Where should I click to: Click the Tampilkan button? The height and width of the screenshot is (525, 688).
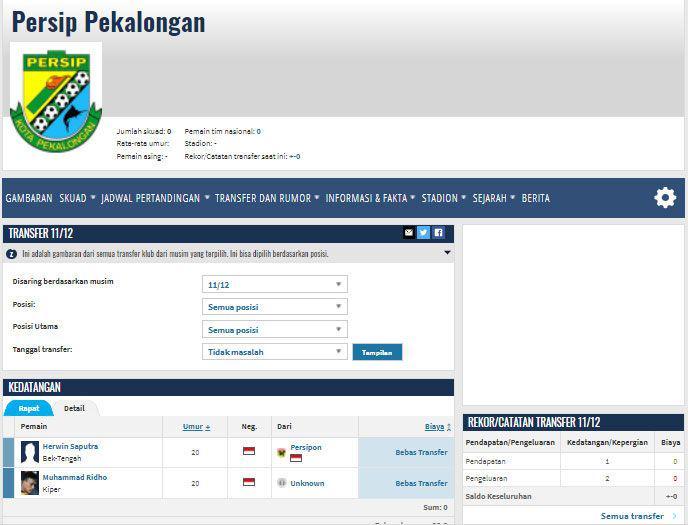[377, 352]
